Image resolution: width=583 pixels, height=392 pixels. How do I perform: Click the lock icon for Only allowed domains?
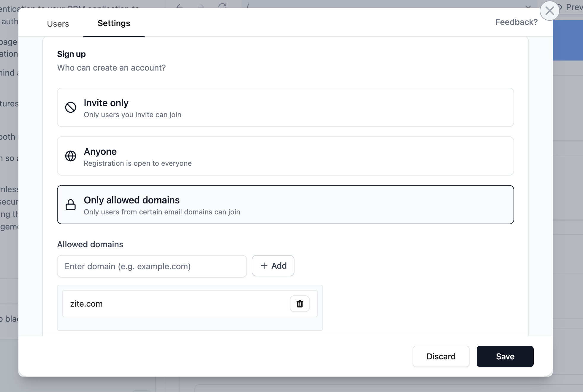(71, 204)
